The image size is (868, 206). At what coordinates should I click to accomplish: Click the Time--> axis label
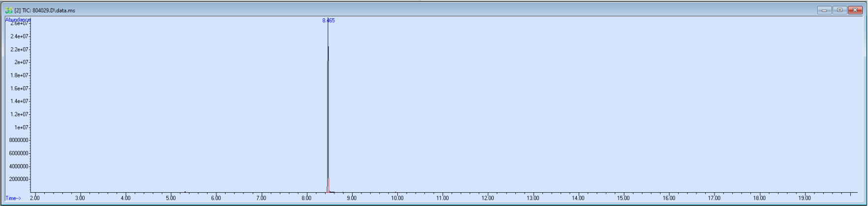(x=13, y=198)
